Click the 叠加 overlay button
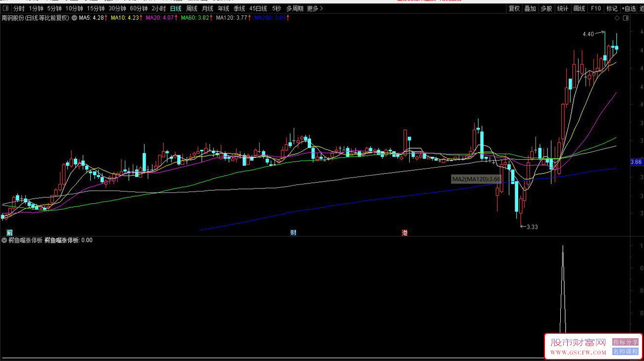This screenshot has height=361, width=644. pos(530,8)
